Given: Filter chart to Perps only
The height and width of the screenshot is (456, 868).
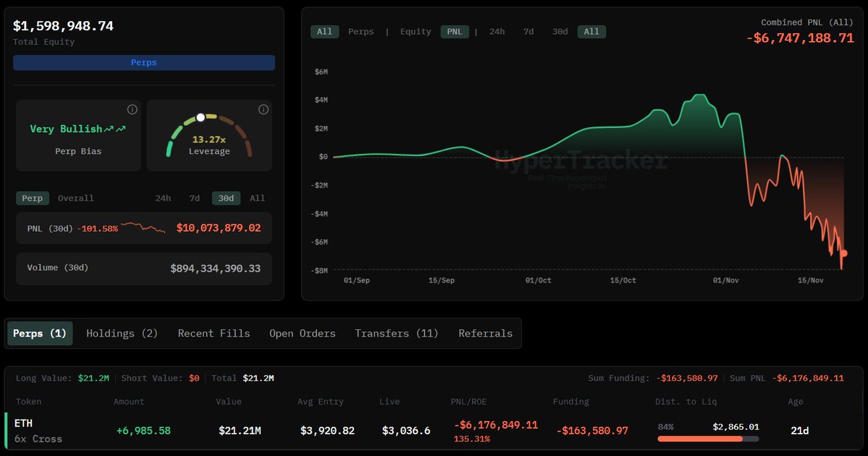Looking at the screenshot, I should (x=361, y=32).
